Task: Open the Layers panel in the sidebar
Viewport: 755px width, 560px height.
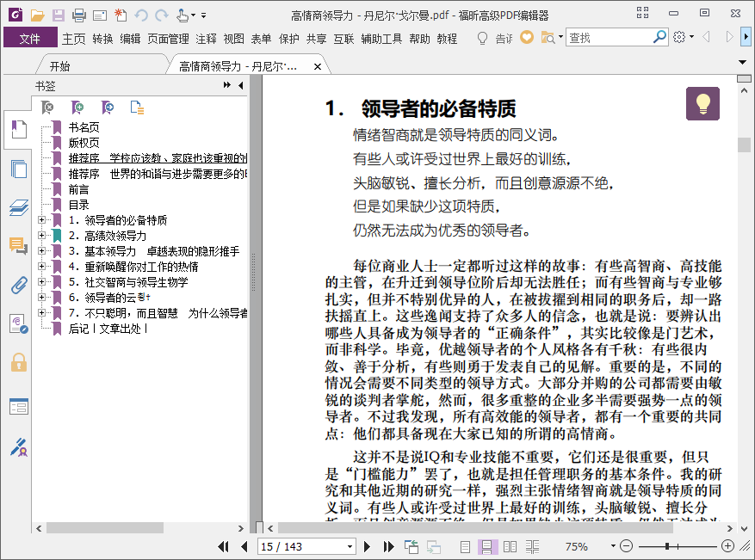Action: coord(18,208)
